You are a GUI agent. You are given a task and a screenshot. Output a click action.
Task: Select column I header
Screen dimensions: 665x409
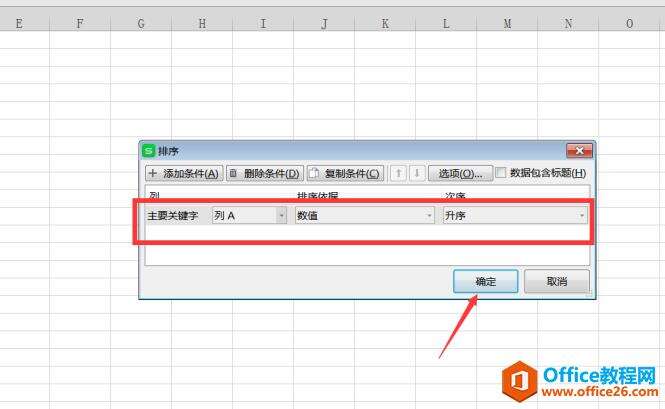(x=263, y=24)
